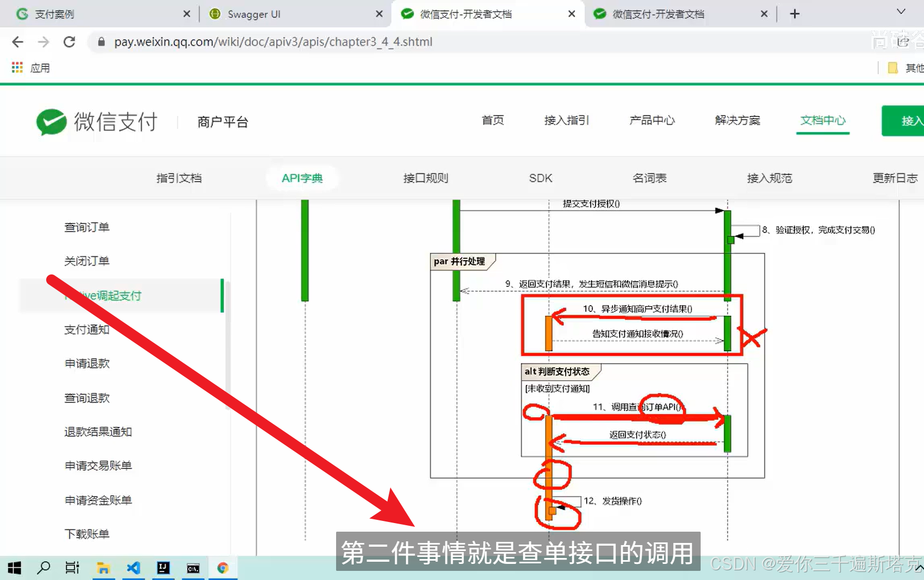Select the SDK sub-tab
This screenshot has height=580, width=924.
541,178
